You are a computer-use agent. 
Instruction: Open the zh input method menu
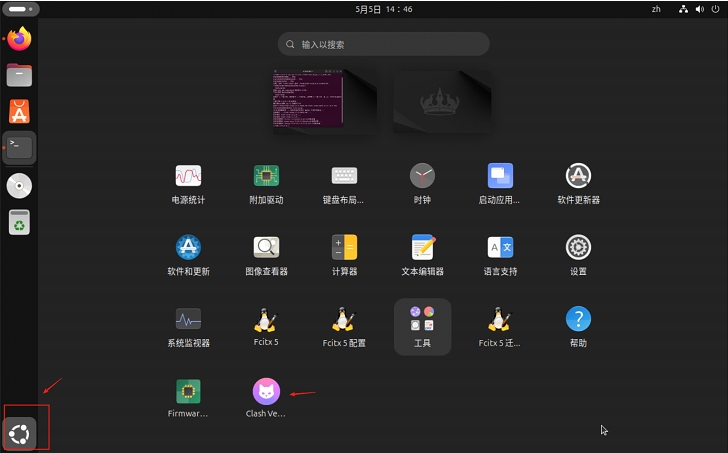(x=656, y=9)
